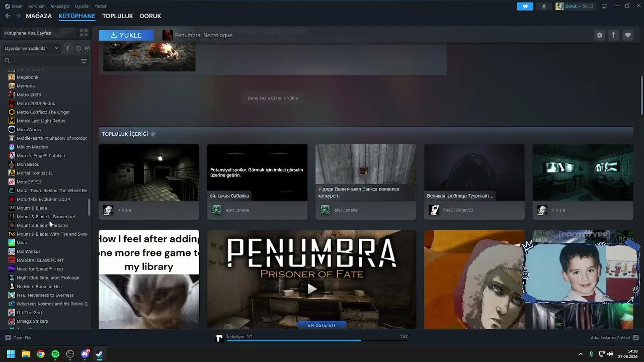Add Penumbra: Necrologue to favorites with heart icon
The width and height of the screenshot is (644, 362).
point(628,35)
